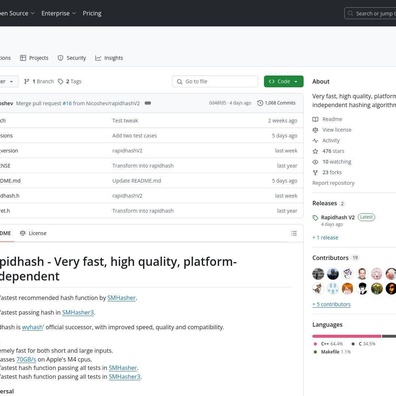Open the Readme link in About
Image resolution: width=396 pixels, height=396 pixels.
click(x=327, y=119)
